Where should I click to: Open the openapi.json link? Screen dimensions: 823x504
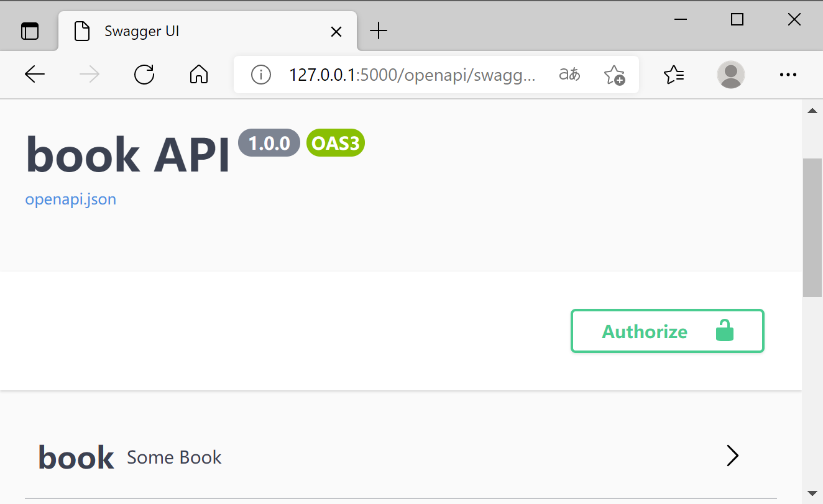point(70,199)
